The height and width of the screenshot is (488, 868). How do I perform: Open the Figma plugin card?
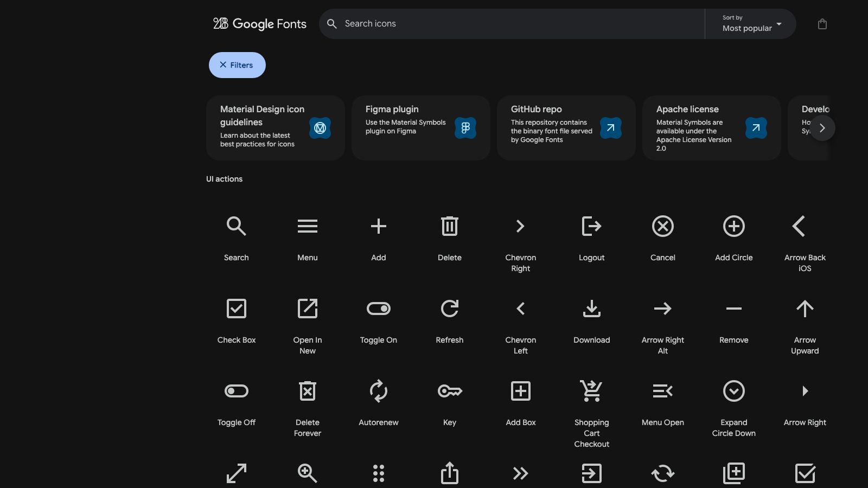pyautogui.click(x=421, y=128)
